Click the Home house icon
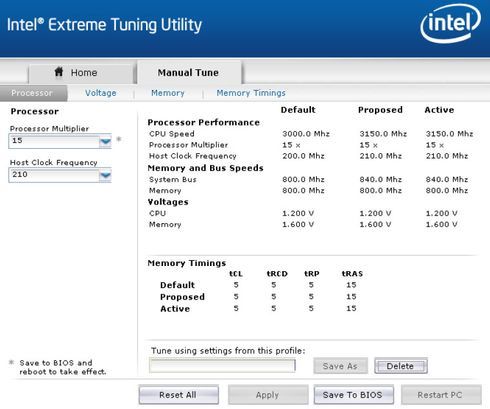Viewport: 490px width, 409px height. (59, 72)
